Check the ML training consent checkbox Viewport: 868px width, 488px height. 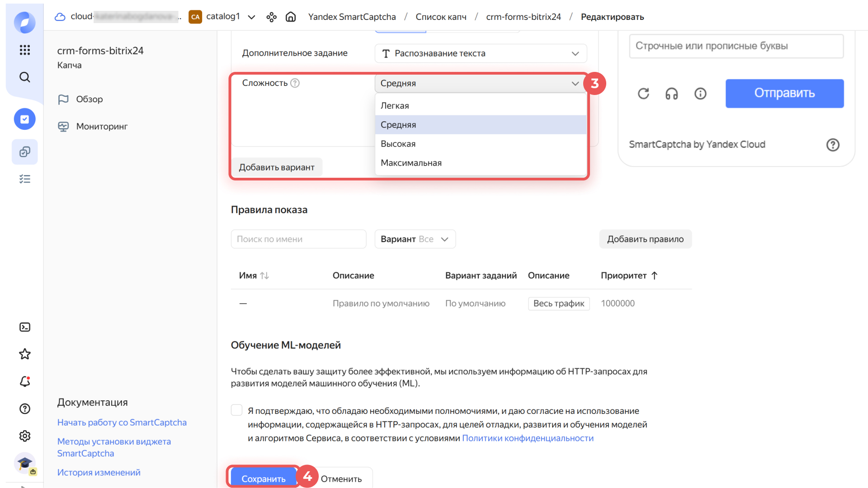(x=236, y=410)
